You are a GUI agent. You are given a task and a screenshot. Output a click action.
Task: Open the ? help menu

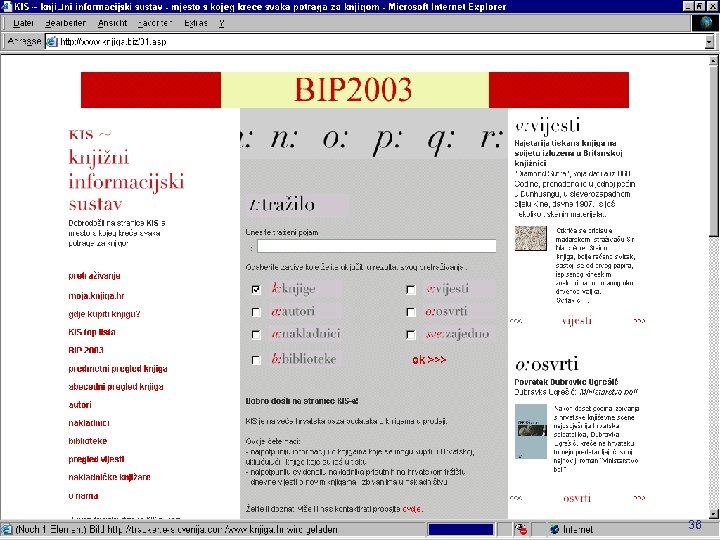point(222,23)
